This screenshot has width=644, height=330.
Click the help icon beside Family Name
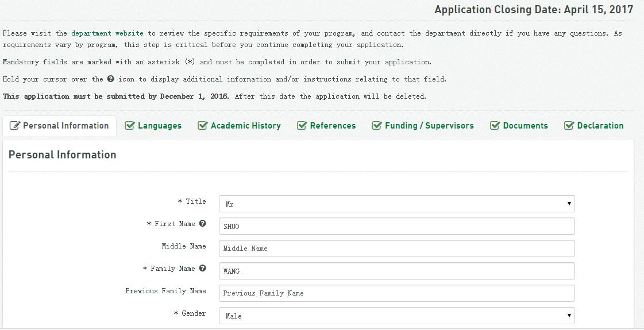[202, 268]
